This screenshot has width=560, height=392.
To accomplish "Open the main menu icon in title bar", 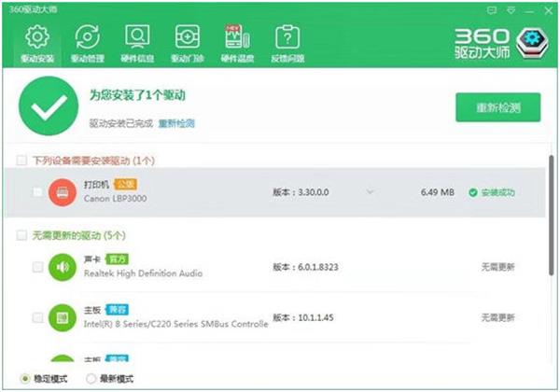I will click(x=511, y=10).
